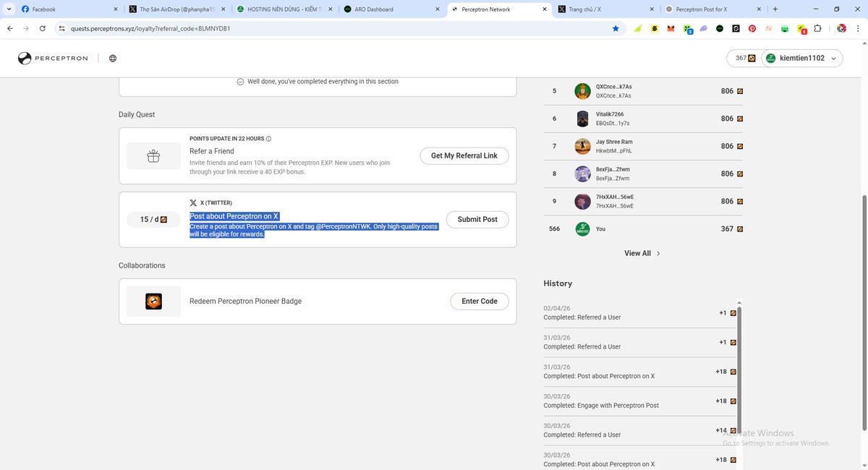The image size is (868, 470).
Task: Go back to previous page
Action: pos(10,28)
